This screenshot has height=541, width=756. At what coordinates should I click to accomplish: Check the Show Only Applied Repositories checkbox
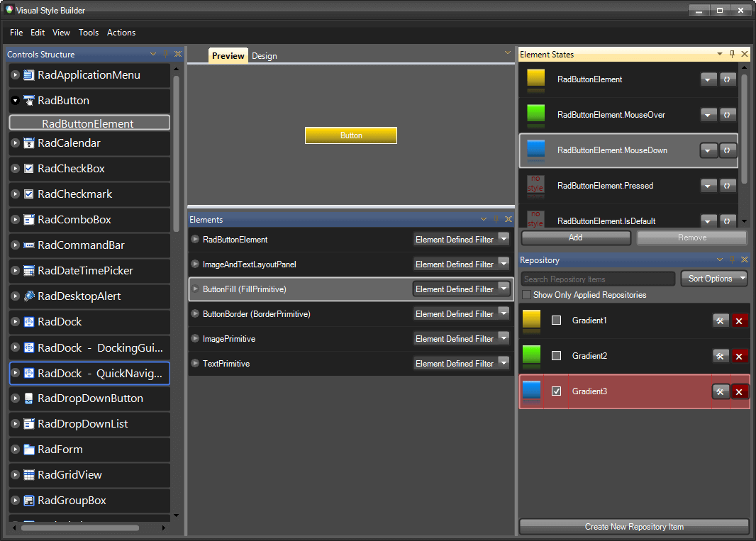[526, 294]
